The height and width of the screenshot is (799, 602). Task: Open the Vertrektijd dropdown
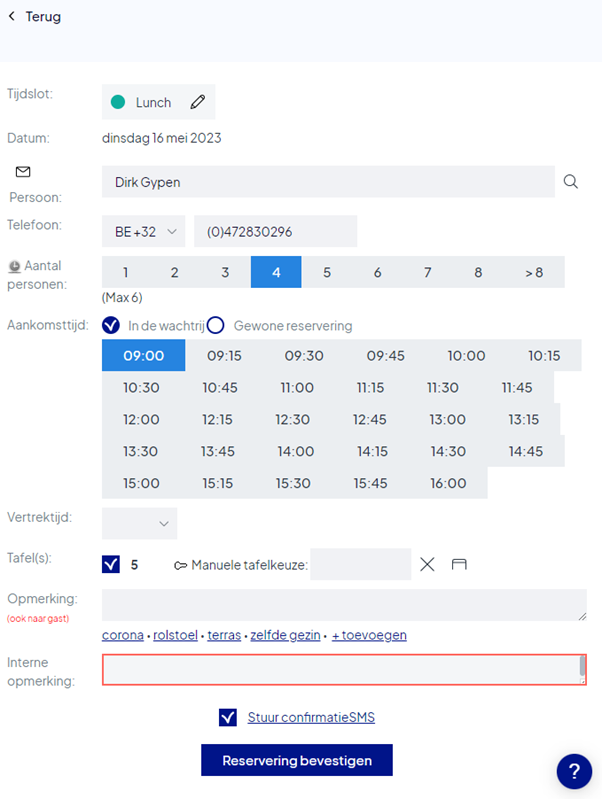[139, 523]
